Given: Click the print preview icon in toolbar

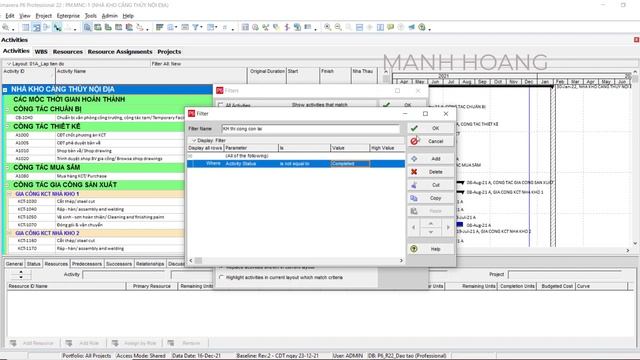Looking at the screenshot, I should [6, 27].
